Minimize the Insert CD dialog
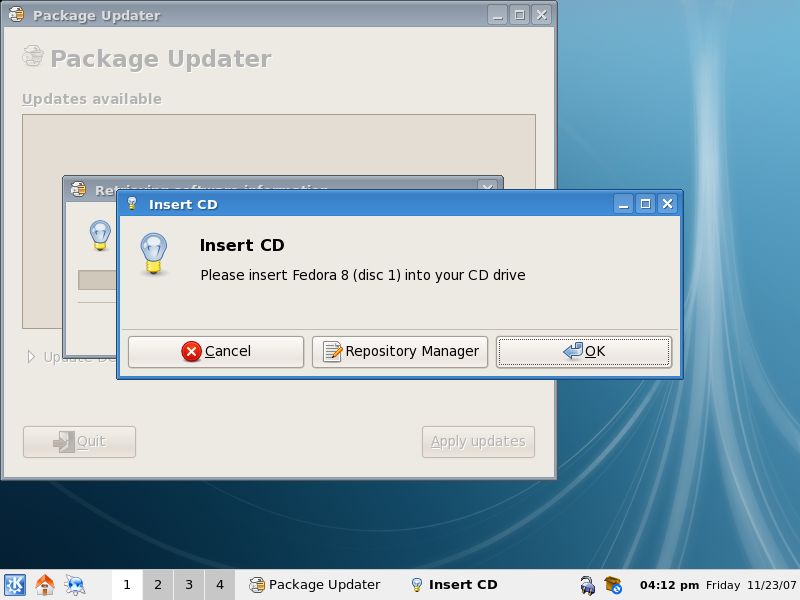The width and height of the screenshot is (800, 600). (x=623, y=204)
